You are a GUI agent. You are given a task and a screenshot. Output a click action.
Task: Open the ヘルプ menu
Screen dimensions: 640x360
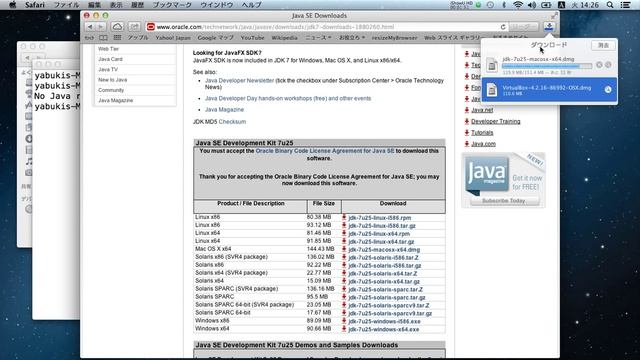point(251,5)
